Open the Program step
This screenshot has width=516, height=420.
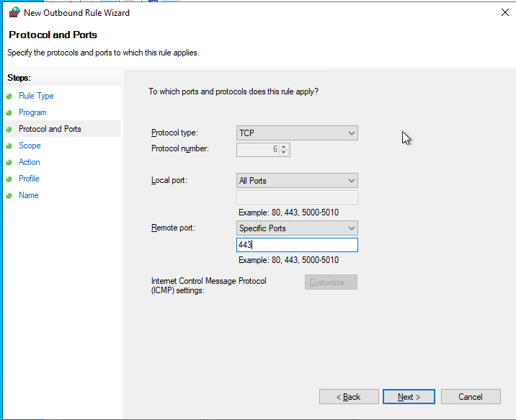[x=32, y=112]
